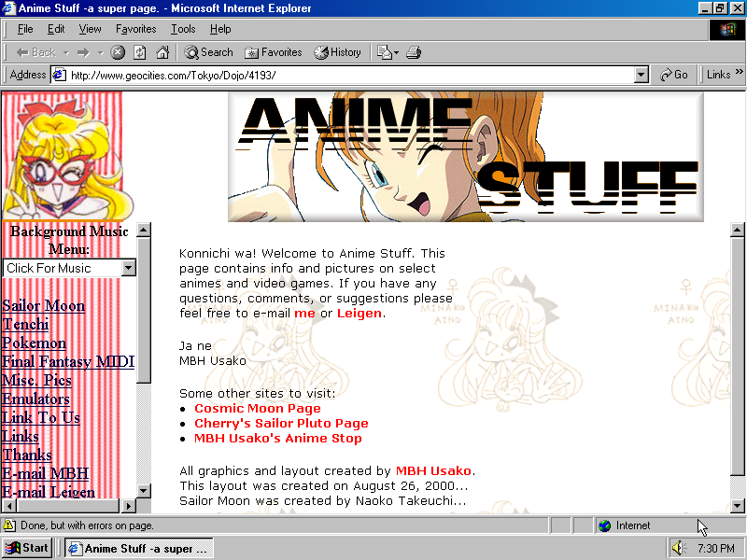Click sidebar frame scroll up arrow
The width and height of the screenshot is (747, 560).
[144, 230]
